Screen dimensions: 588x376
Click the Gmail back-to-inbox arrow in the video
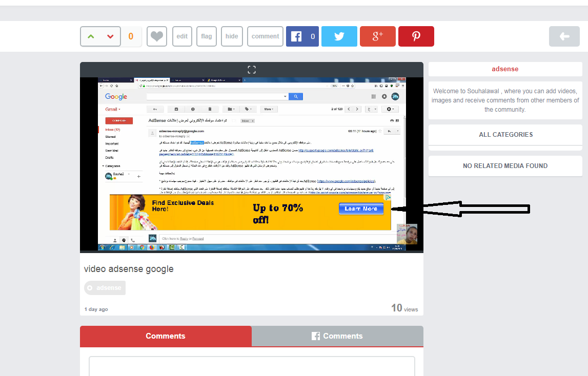[155, 109]
